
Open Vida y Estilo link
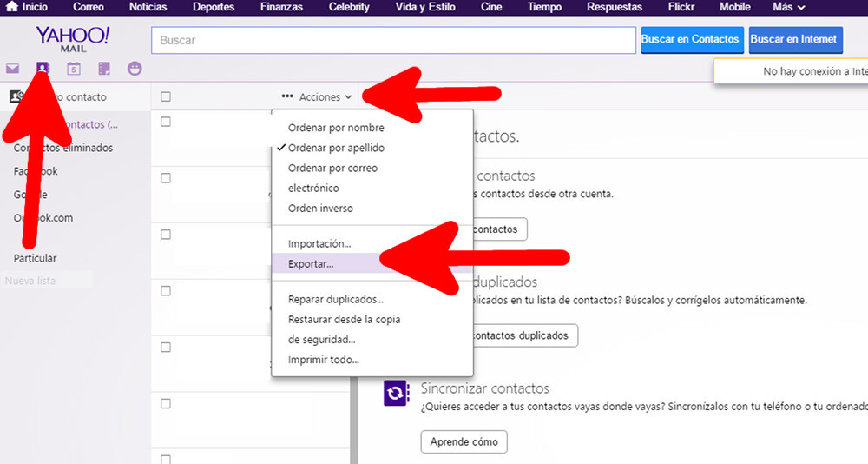[425, 7]
